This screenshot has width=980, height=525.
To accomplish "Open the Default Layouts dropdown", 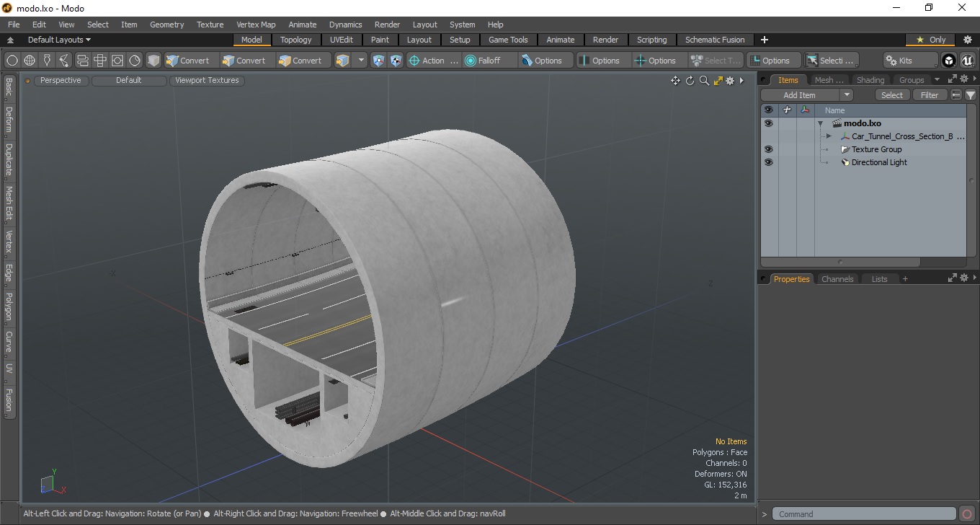I will point(59,40).
